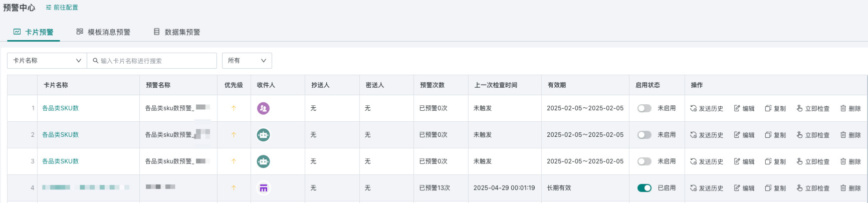Switch to 模板消息预警 tab
This screenshot has height=203, width=868.
point(103,32)
